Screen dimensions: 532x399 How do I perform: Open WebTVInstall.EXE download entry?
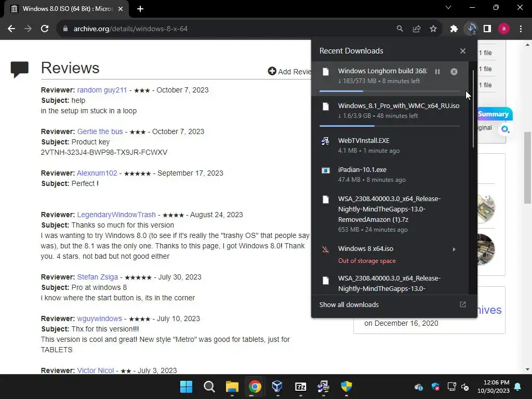point(390,145)
